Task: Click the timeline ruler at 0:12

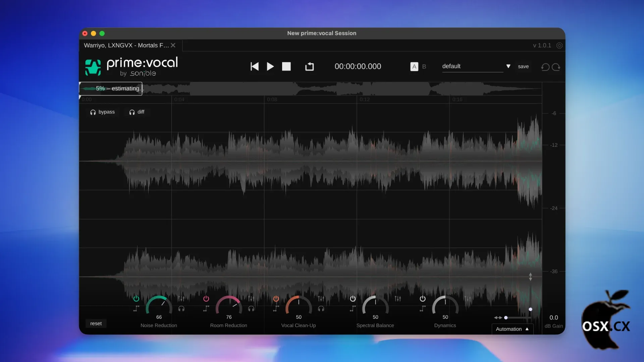Action: (365, 99)
